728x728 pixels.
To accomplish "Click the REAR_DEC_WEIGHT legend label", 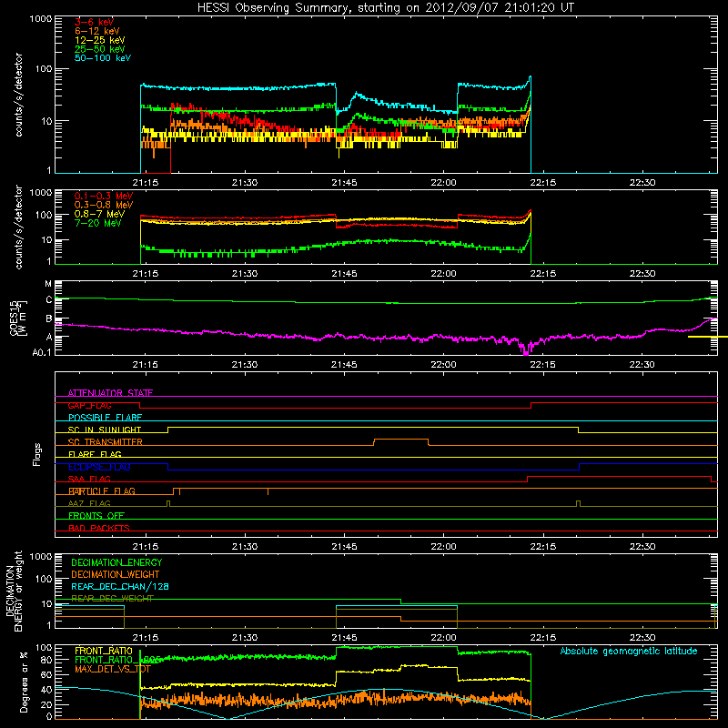I will pos(112,599).
